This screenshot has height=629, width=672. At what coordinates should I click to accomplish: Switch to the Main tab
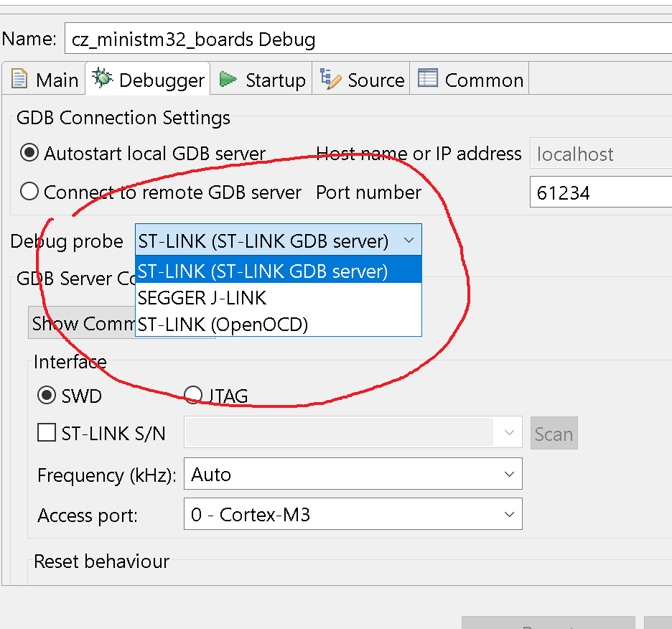tap(44, 80)
